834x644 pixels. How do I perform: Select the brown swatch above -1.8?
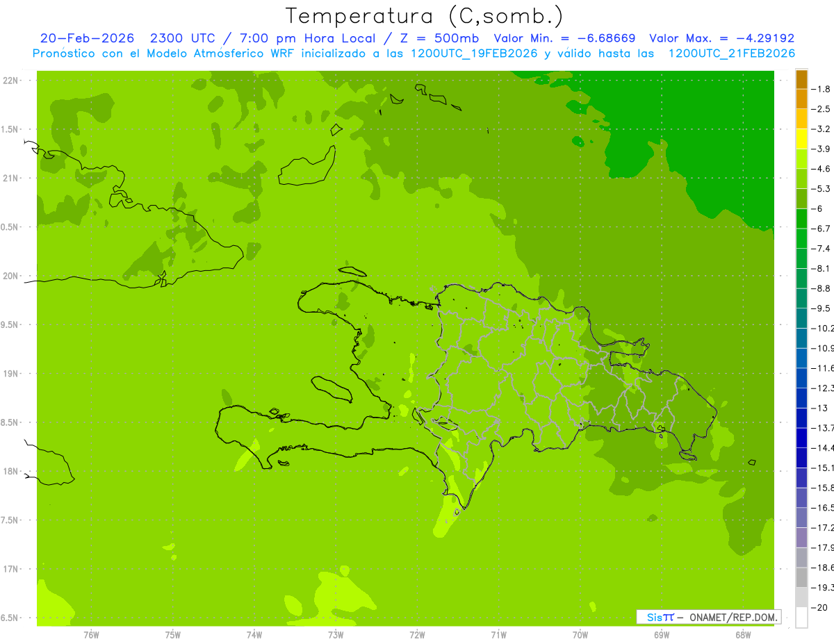coord(801,79)
